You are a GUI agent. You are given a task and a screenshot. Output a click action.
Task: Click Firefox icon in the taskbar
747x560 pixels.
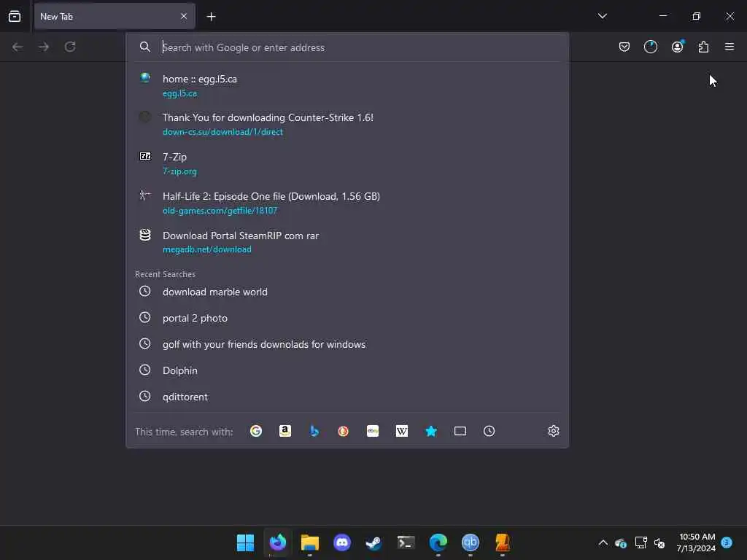(x=278, y=542)
